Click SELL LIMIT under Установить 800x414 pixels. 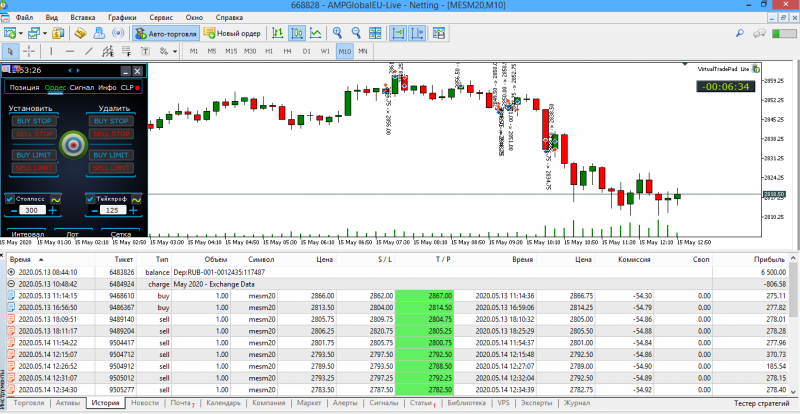coord(34,168)
